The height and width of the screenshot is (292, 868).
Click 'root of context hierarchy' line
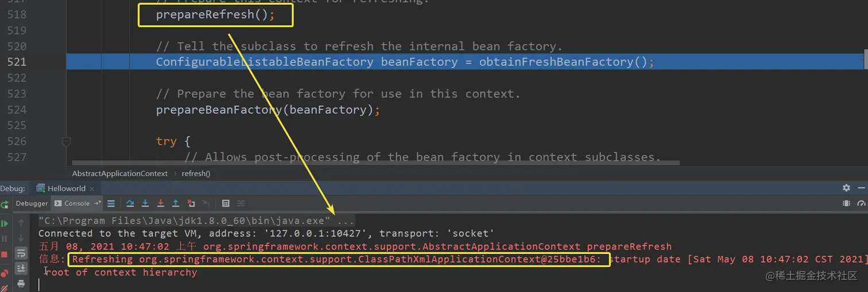click(x=121, y=272)
